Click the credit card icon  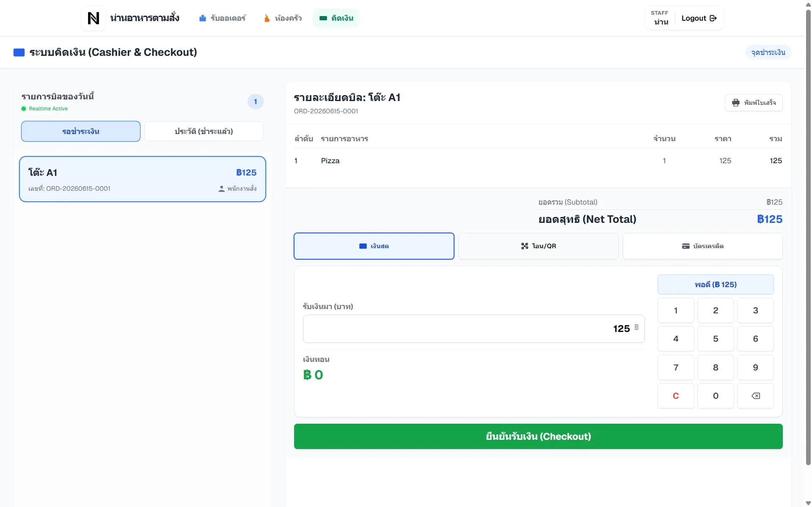[x=686, y=246]
